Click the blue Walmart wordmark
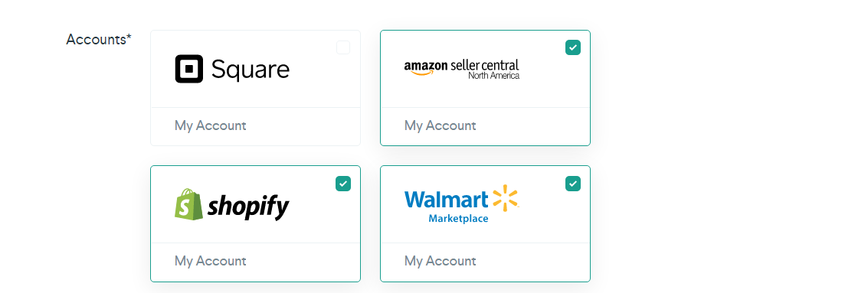The height and width of the screenshot is (293, 868). [447, 200]
